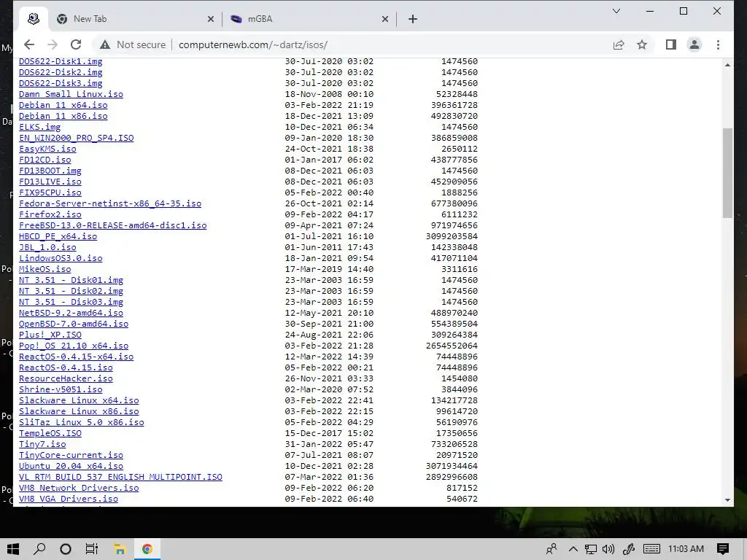Close the mGBA tab
Screen dimensions: 747x560
pos(385,19)
